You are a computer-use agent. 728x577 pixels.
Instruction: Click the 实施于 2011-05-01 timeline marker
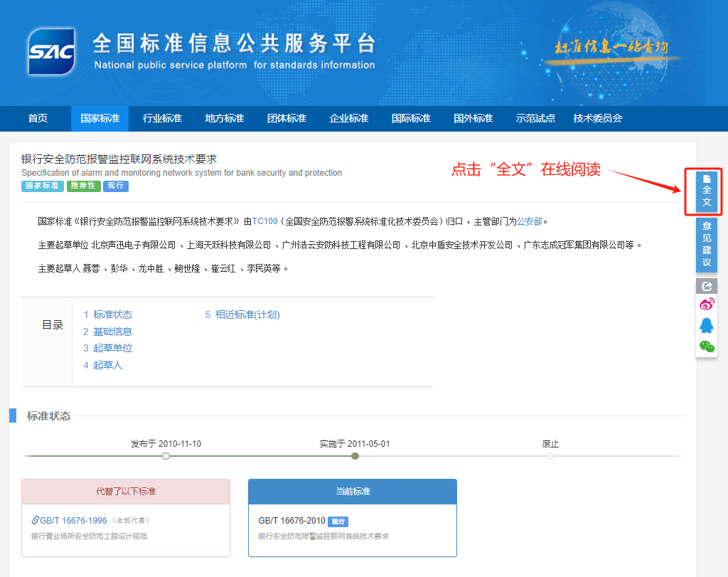[355, 455]
